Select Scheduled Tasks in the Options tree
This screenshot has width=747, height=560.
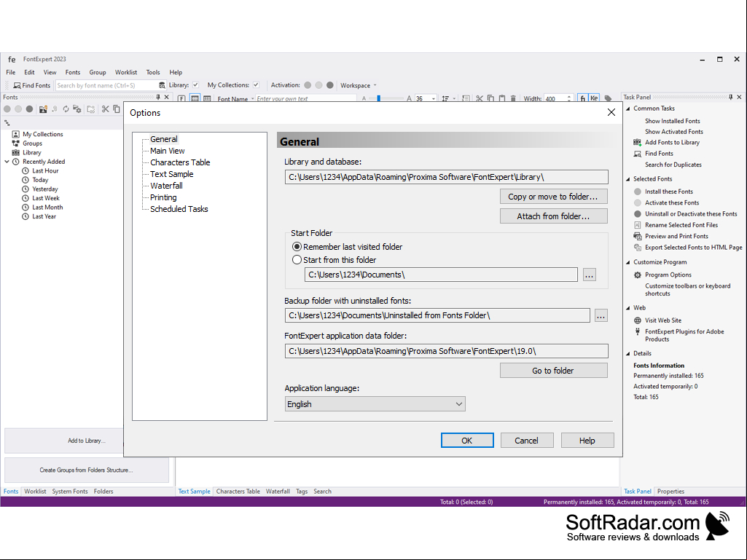(x=179, y=209)
